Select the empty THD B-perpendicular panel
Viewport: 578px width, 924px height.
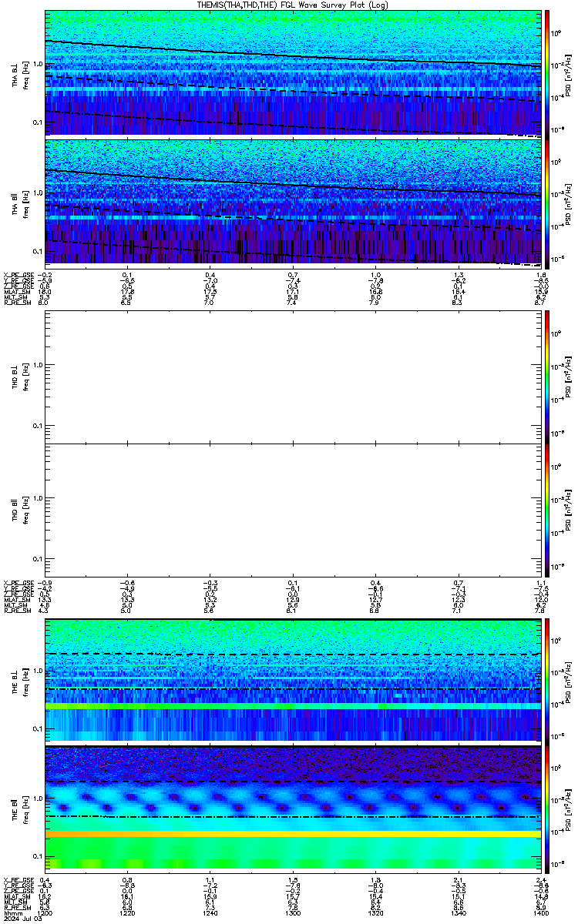[x=292, y=377]
